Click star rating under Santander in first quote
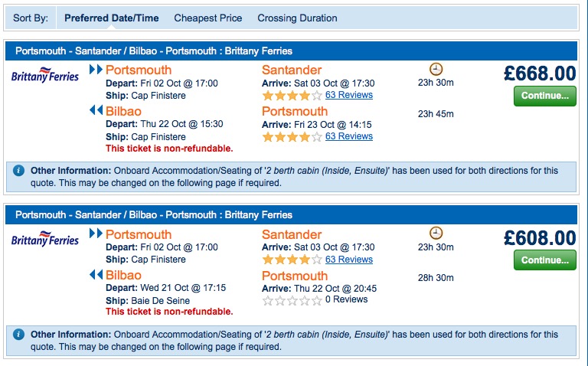The image size is (588, 366). click(x=292, y=96)
